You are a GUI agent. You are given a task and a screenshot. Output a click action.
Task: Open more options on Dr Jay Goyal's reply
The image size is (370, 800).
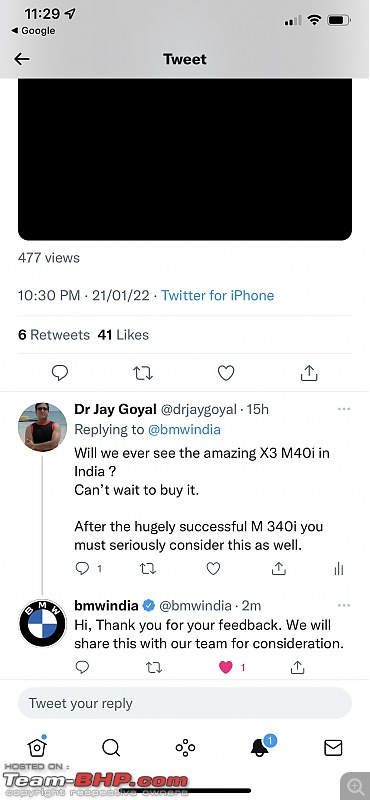click(x=344, y=409)
